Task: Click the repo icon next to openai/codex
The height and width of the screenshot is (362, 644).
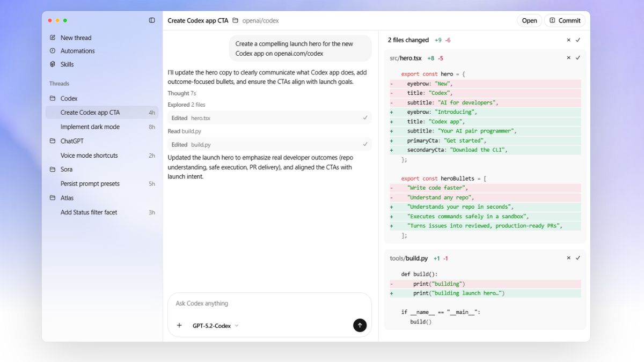Action: click(x=235, y=20)
